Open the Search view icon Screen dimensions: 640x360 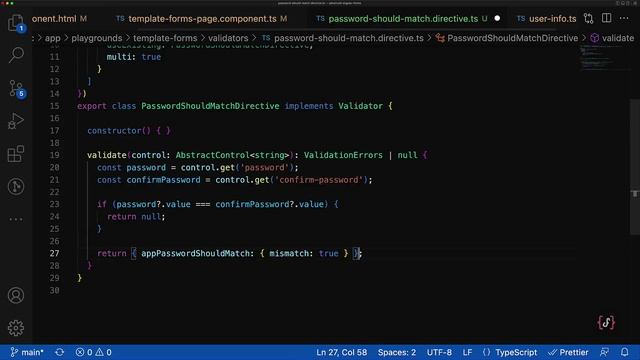pyautogui.click(x=16, y=55)
